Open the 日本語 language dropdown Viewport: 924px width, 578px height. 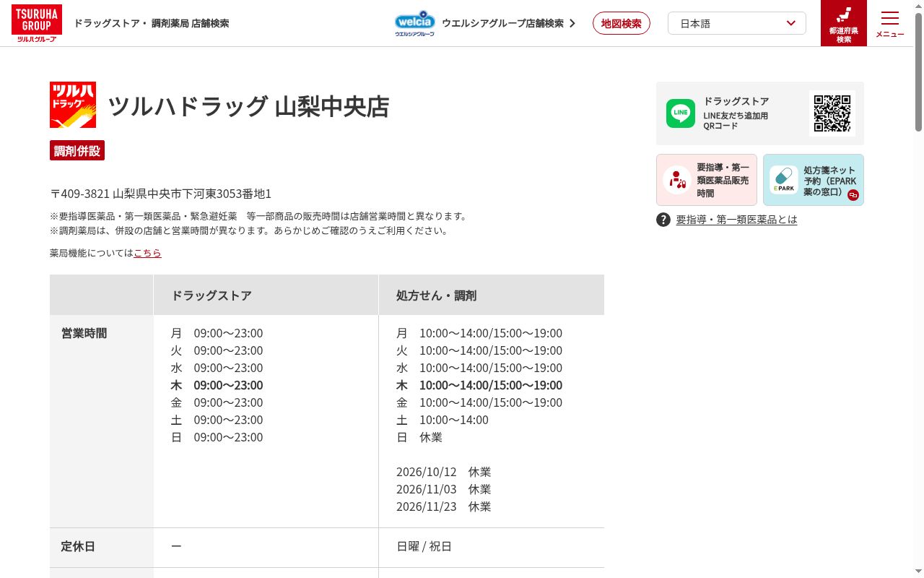pos(737,23)
